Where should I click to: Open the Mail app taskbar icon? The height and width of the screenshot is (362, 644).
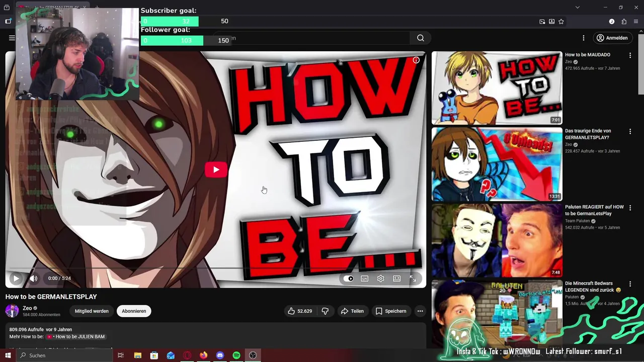[171, 355]
